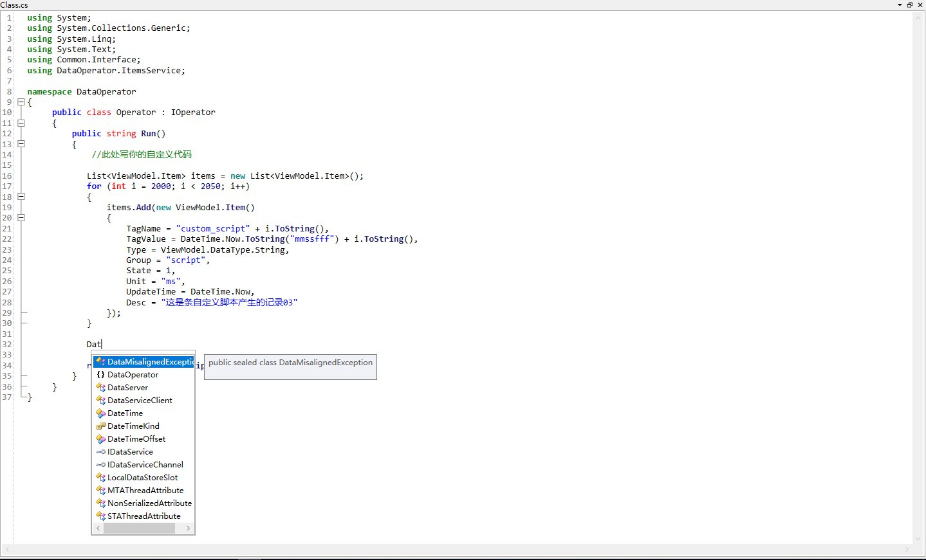Click the editor vertical scrollbar up arrow
This screenshot has width=926, height=560.
pyautogui.click(x=918, y=17)
